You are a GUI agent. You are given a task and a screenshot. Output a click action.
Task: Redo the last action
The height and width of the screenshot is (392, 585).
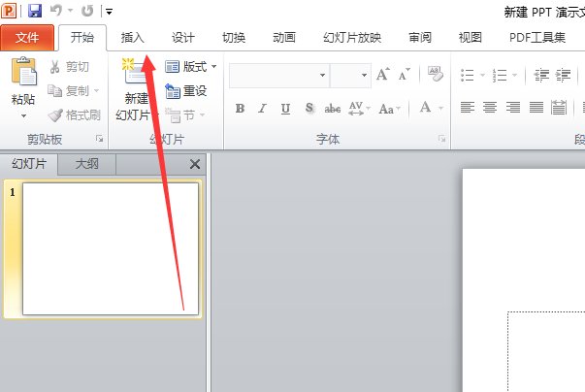(x=87, y=11)
